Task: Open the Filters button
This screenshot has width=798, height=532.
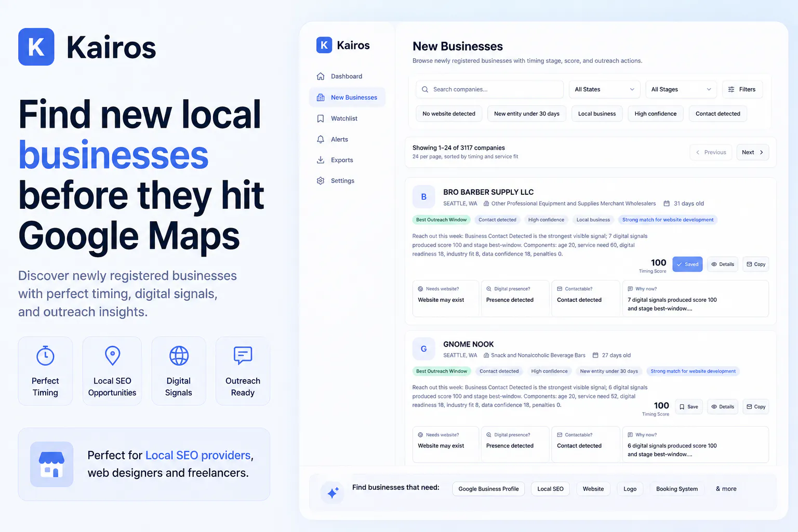Action: (x=742, y=89)
